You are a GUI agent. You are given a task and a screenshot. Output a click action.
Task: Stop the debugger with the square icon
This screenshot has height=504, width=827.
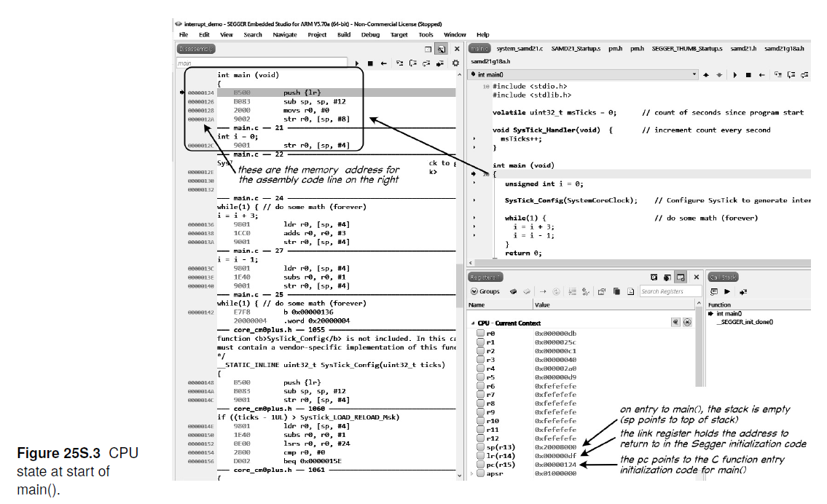(x=370, y=63)
